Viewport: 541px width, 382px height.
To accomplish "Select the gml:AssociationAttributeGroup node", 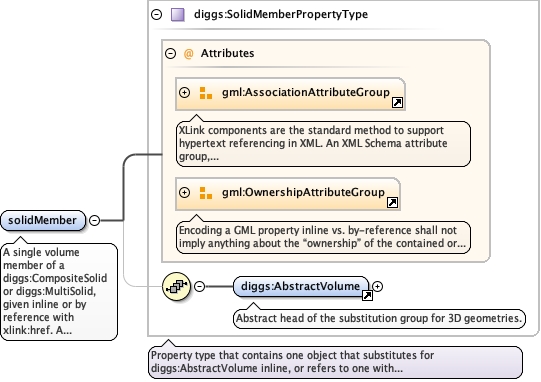I will coord(290,94).
